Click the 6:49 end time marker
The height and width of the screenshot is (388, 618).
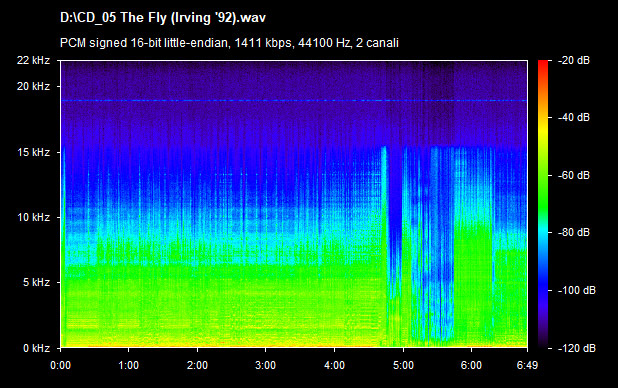click(527, 366)
